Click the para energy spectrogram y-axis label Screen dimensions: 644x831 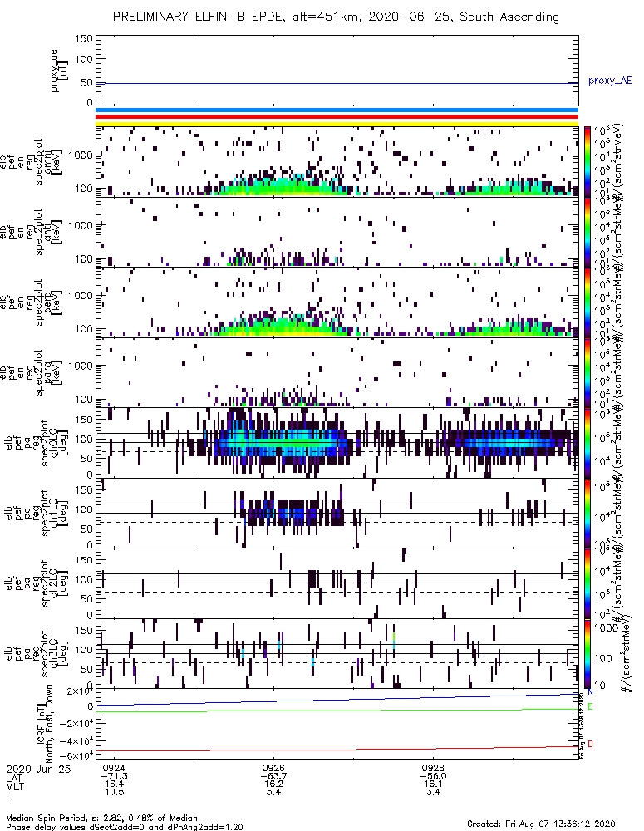[32, 373]
